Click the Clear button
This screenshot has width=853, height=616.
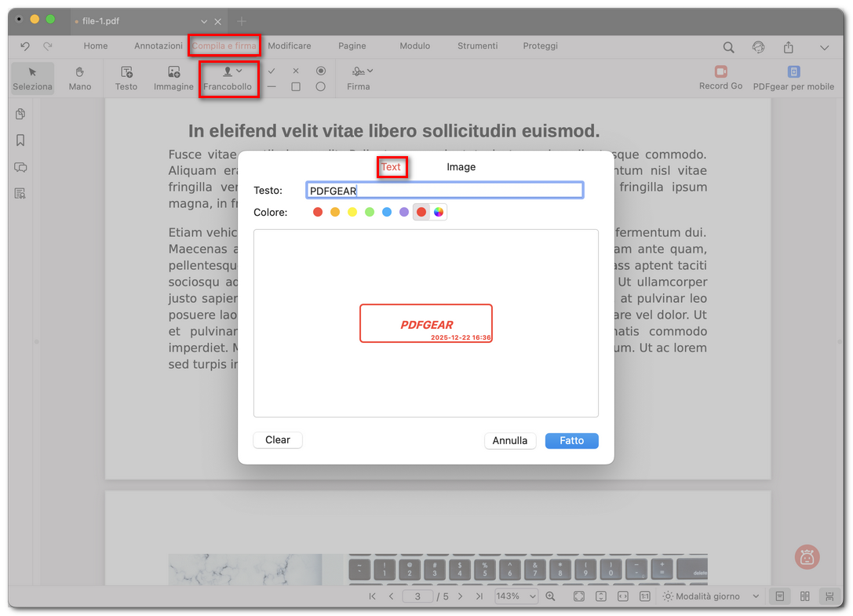[x=278, y=440]
